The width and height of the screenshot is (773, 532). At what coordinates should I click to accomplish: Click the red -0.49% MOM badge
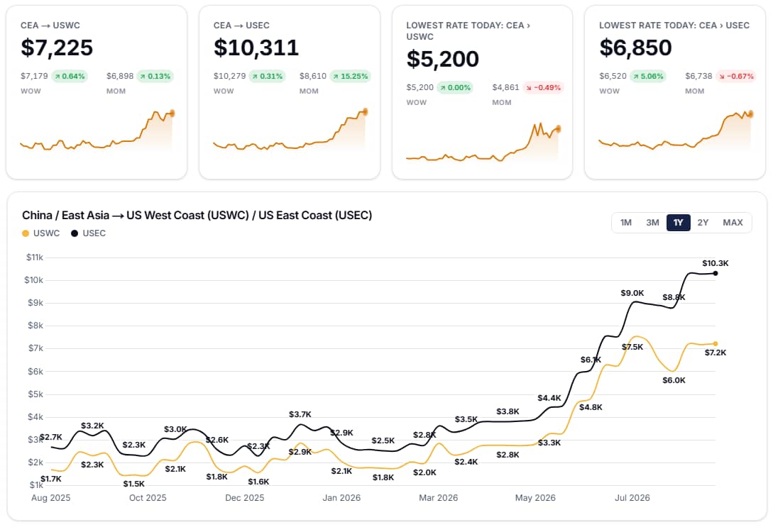543,88
